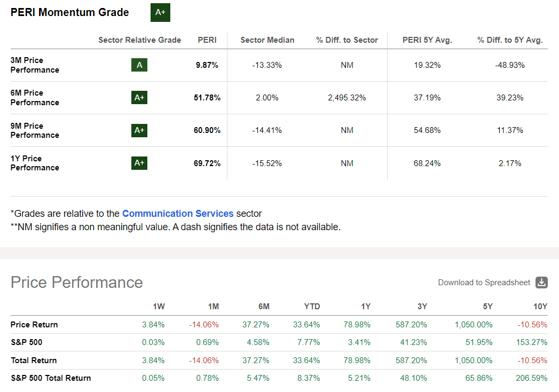Click the A+ Momentum Grade badge beside the title

click(x=160, y=12)
